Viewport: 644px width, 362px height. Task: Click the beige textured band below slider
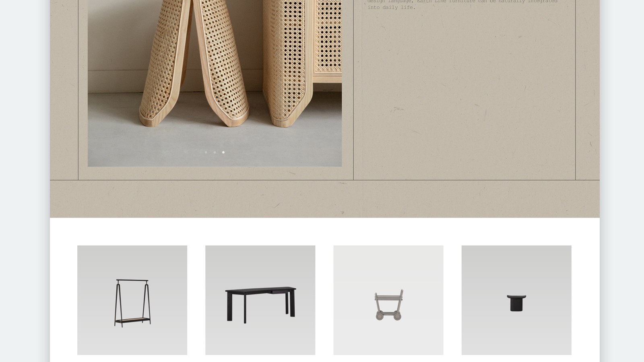coord(324,199)
